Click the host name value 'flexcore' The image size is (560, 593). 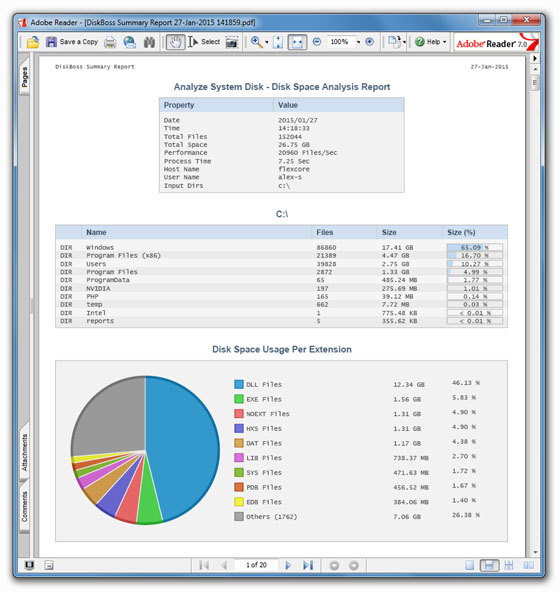[x=294, y=169]
